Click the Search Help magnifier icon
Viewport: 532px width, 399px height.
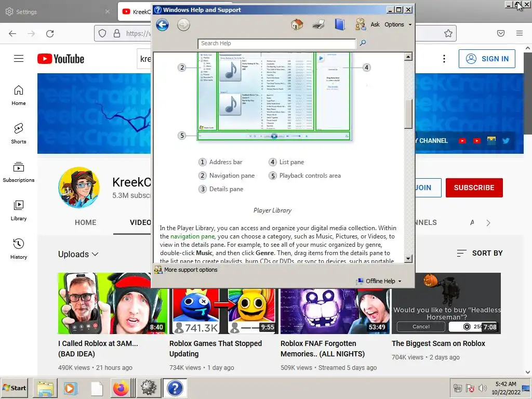(x=363, y=43)
